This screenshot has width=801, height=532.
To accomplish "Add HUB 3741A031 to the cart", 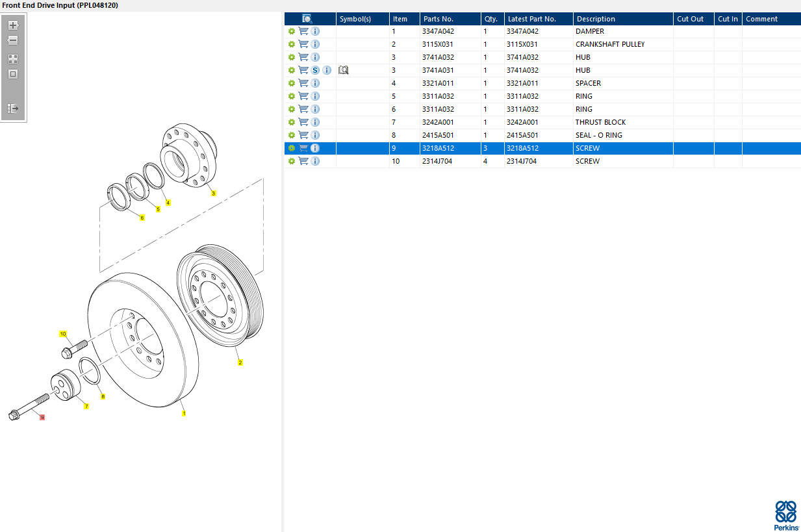I will pos(303,70).
